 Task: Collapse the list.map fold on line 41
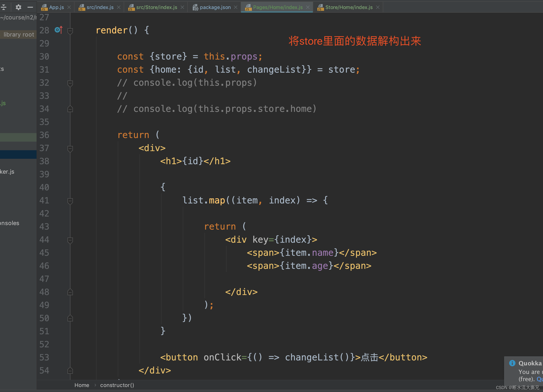[70, 201]
